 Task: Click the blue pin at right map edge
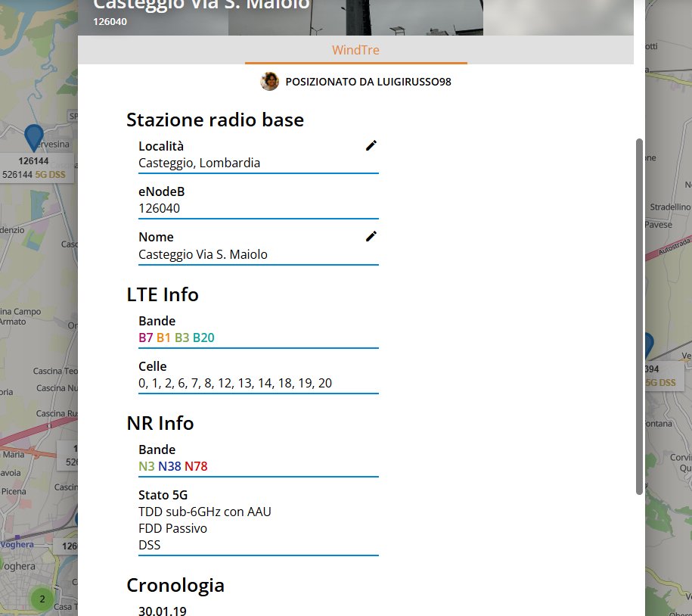(x=647, y=345)
